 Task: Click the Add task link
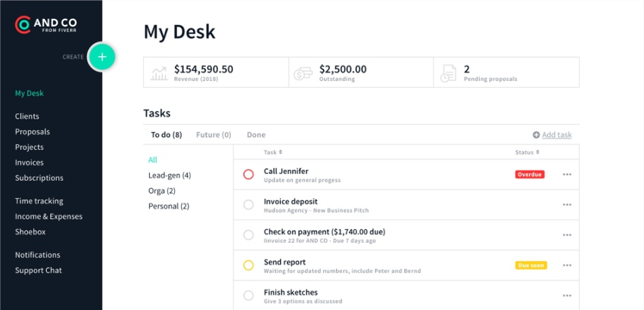[x=556, y=135]
